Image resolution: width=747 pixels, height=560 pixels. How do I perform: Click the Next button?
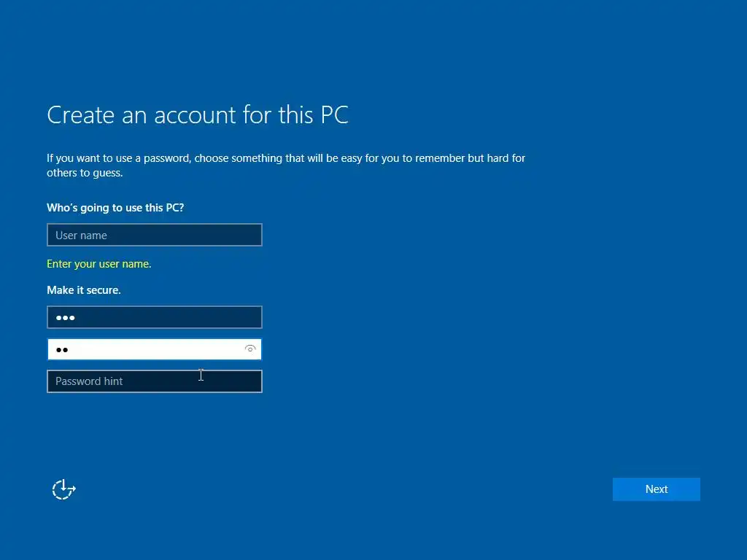(x=656, y=489)
